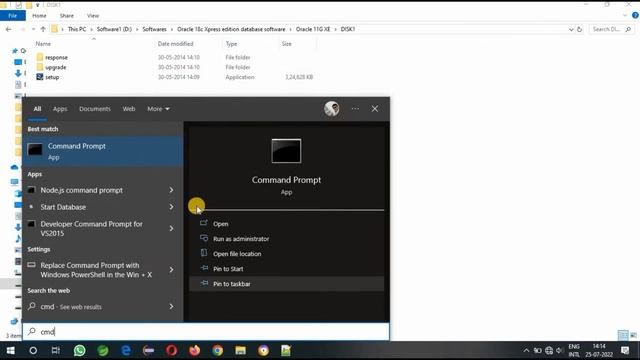Click the user profile picture in search panel
The image size is (640, 360).
[x=331, y=109]
